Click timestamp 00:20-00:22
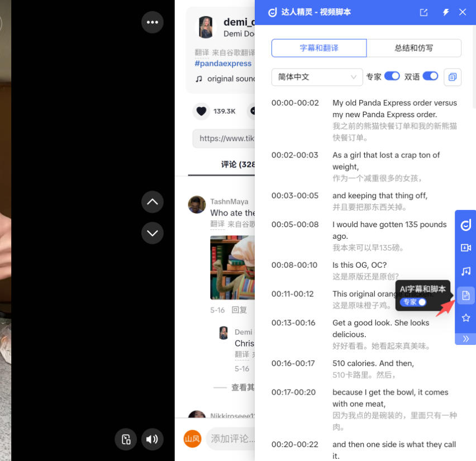Viewport: 476px width, 461px height. (x=295, y=444)
